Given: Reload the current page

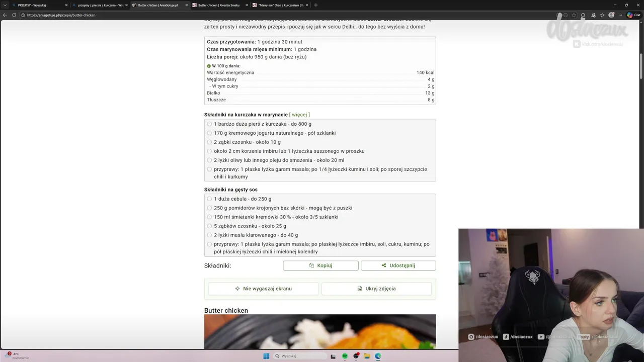Looking at the screenshot, I should (x=14, y=15).
